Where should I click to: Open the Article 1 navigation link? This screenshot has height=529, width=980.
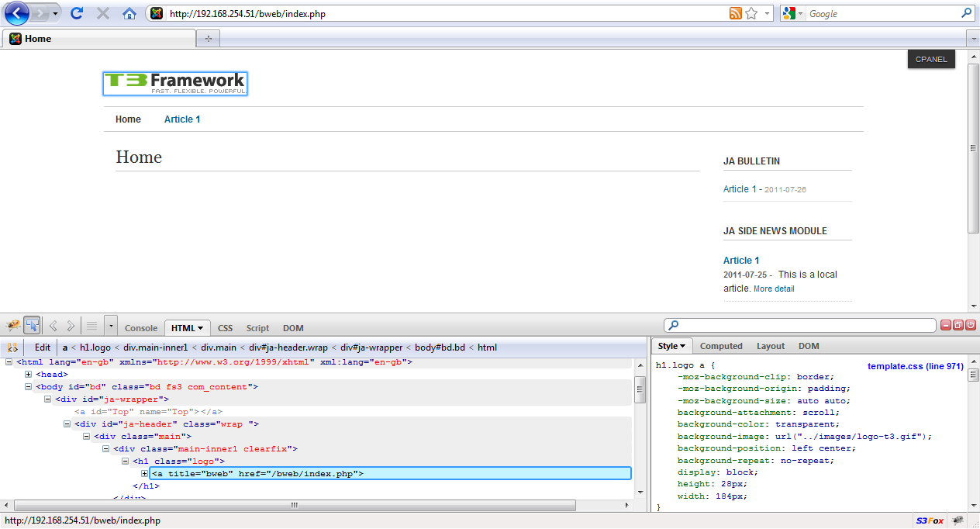coord(182,119)
